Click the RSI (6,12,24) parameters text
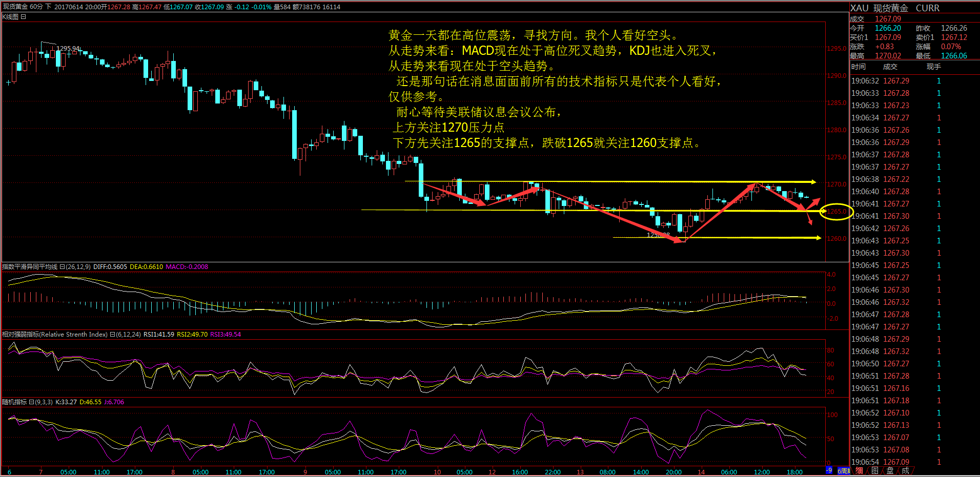980x477 pixels. coord(129,335)
